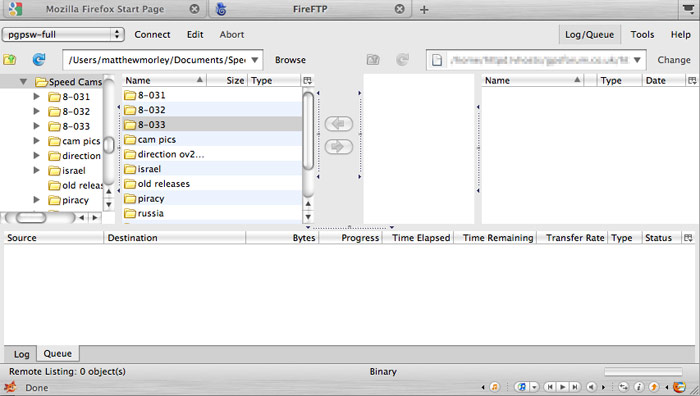
Task: Go up one local directory level
Action: coord(10,59)
